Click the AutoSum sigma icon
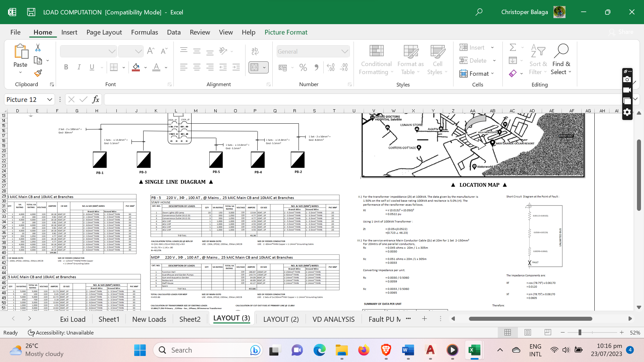 (x=513, y=47)
